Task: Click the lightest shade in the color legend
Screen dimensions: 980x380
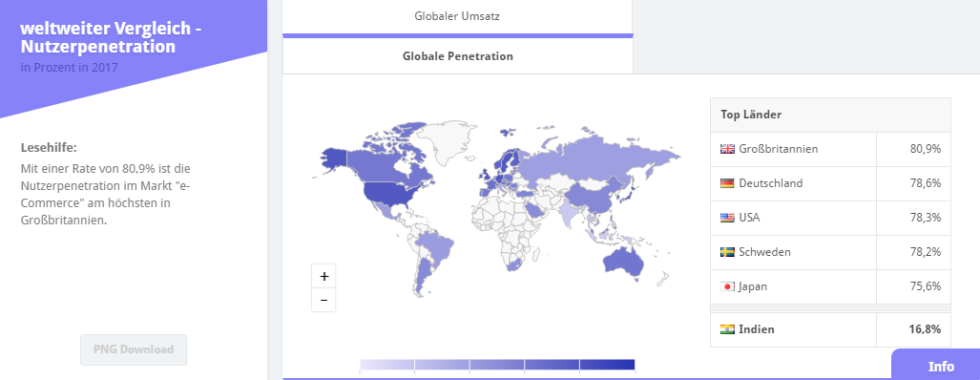Action: (x=387, y=365)
